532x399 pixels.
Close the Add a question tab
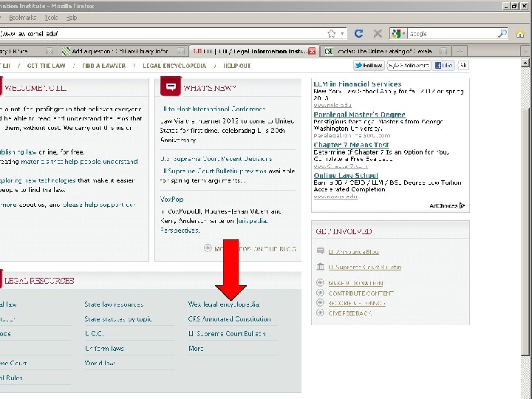click(180, 51)
